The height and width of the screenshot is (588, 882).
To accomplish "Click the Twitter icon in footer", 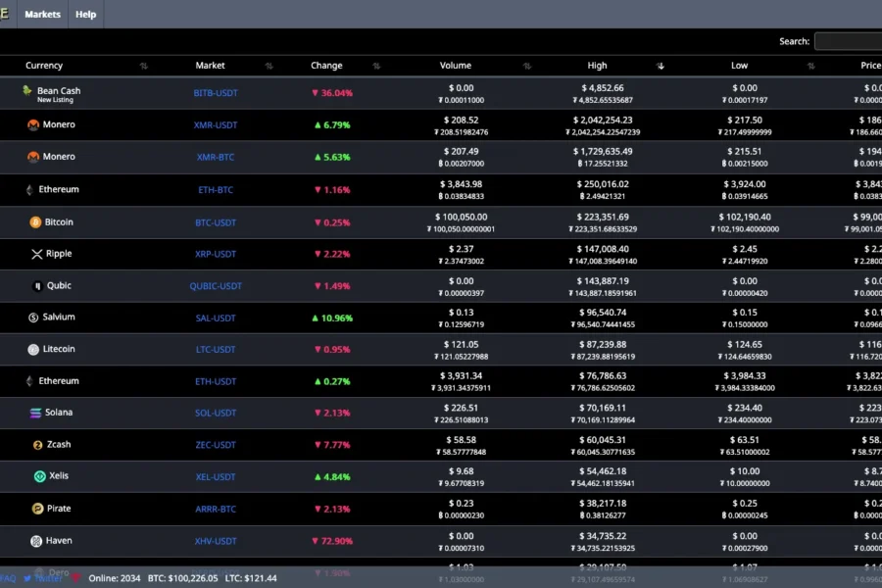I will coord(27,578).
